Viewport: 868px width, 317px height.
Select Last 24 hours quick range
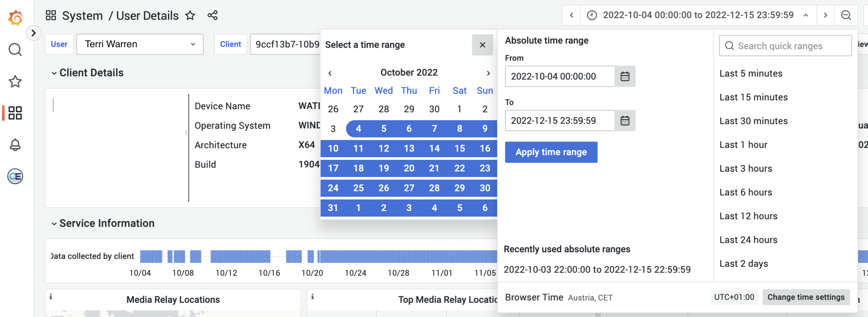click(x=748, y=240)
